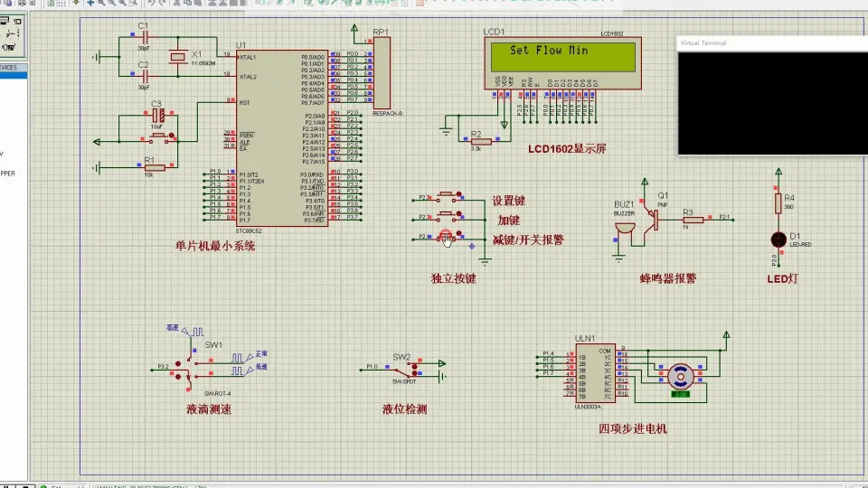This screenshot has width=868, height=488.
Task: Click the 设置键 push button switch
Action: tap(446, 194)
